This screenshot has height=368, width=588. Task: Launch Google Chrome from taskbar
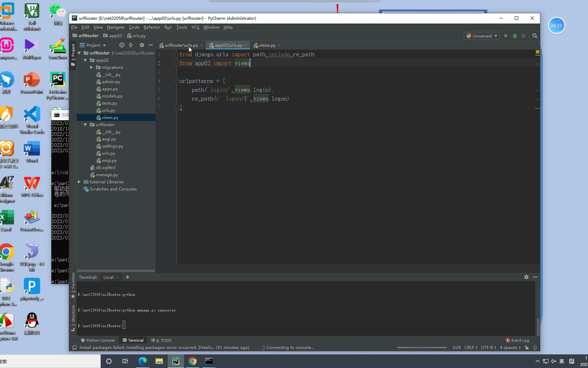tap(193, 361)
